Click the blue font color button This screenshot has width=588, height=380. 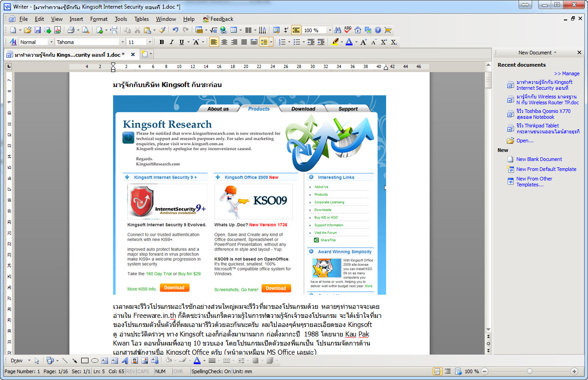(x=349, y=42)
